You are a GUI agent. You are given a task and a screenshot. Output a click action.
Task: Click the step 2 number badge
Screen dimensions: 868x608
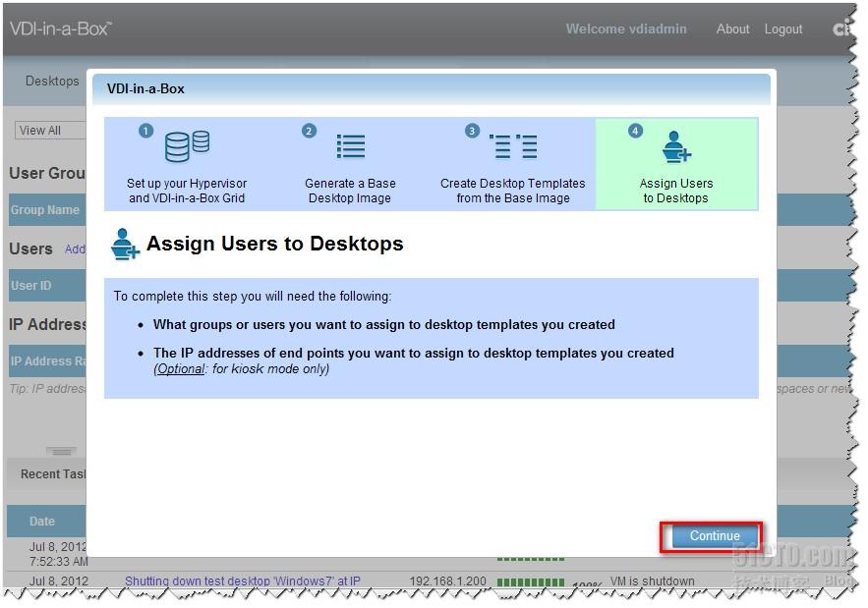pyautogui.click(x=309, y=131)
